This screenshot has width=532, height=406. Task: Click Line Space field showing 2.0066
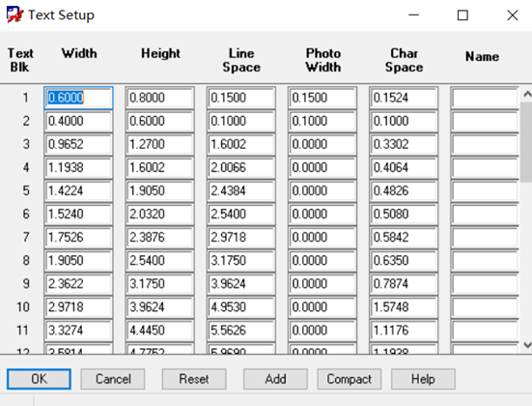click(241, 168)
